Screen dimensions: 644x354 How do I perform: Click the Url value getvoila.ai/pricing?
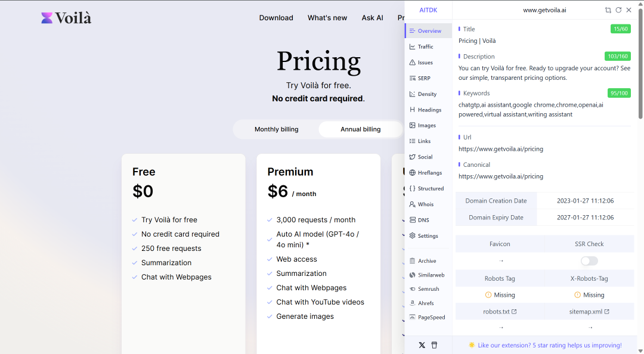click(501, 148)
